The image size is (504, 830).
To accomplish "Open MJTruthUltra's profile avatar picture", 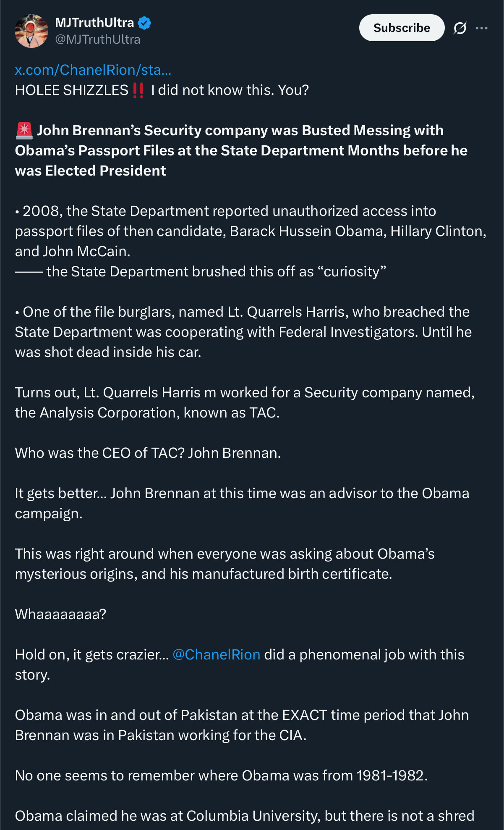I will [31, 31].
